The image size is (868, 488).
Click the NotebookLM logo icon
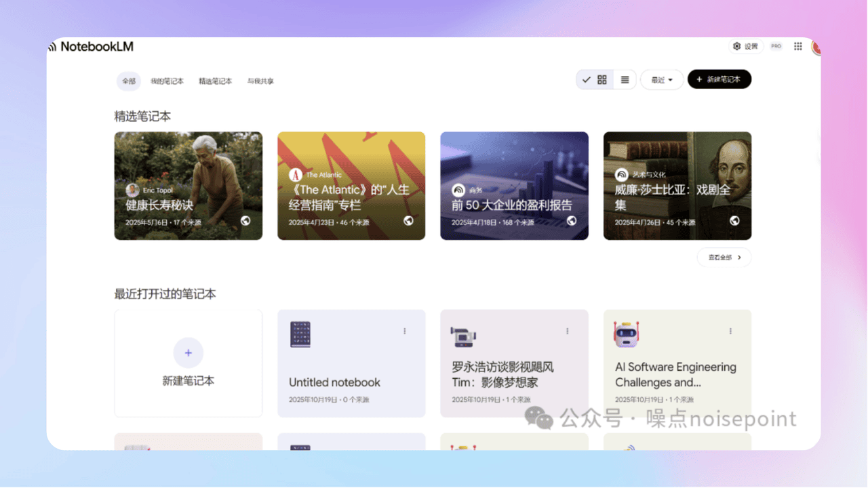pos(52,47)
